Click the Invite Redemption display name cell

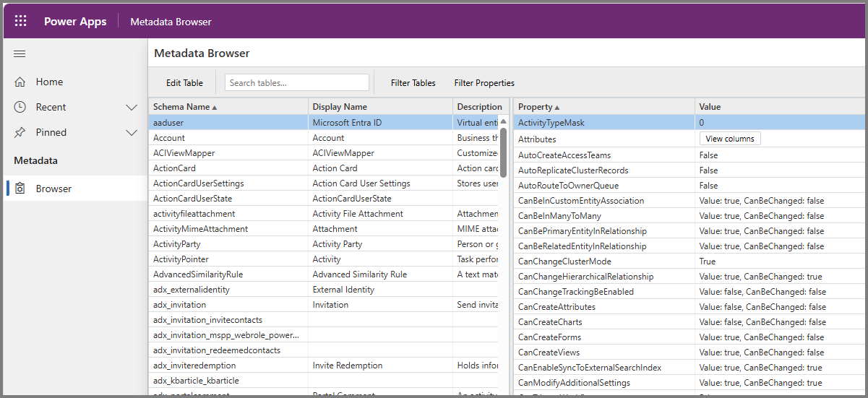coord(380,365)
